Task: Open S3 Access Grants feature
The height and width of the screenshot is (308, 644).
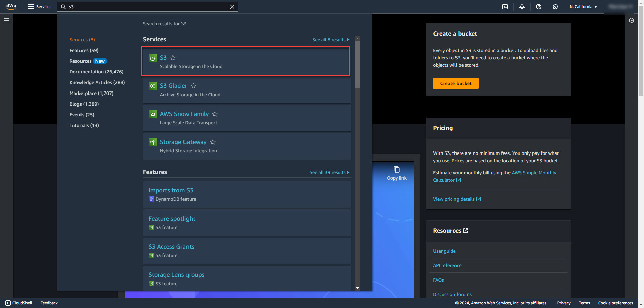Action: coord(171,247)
